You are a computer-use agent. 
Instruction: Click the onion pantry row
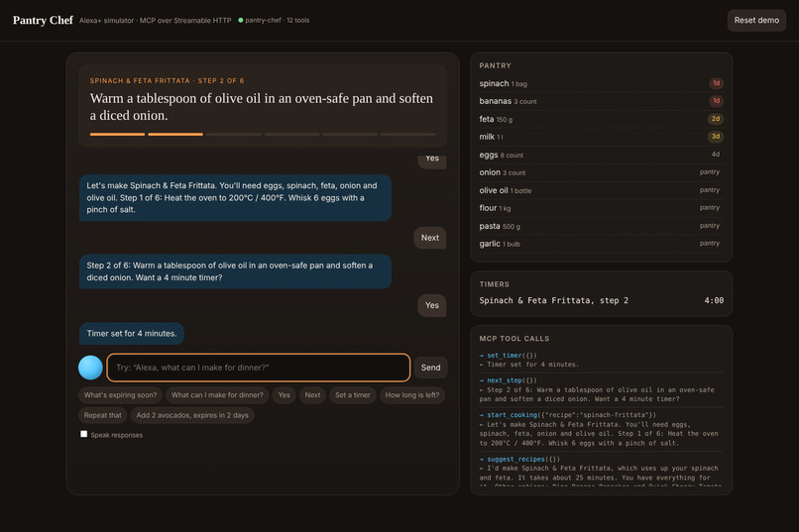[602, 172]
